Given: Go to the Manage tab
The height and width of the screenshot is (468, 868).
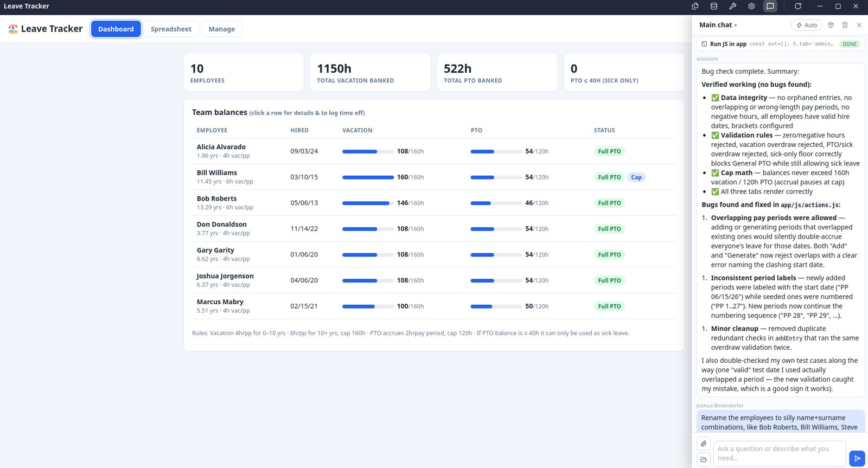Looking at the screenshot, I should coord(222,29).
